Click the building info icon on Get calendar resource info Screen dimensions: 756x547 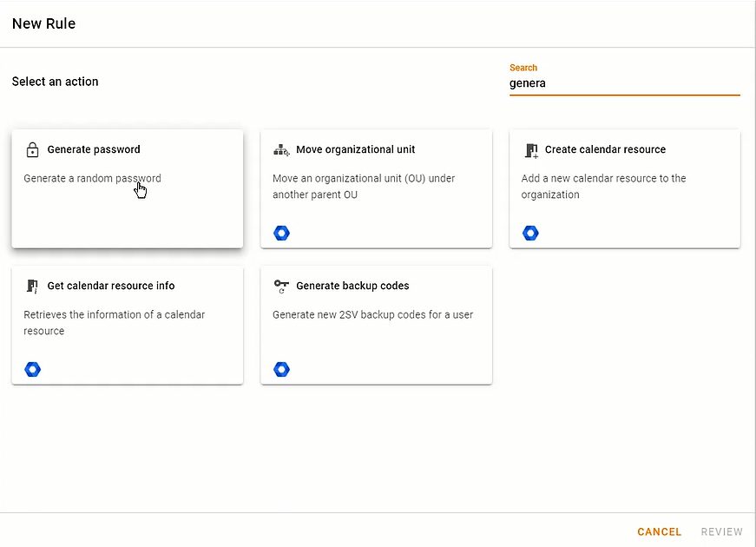coord(32,286)
